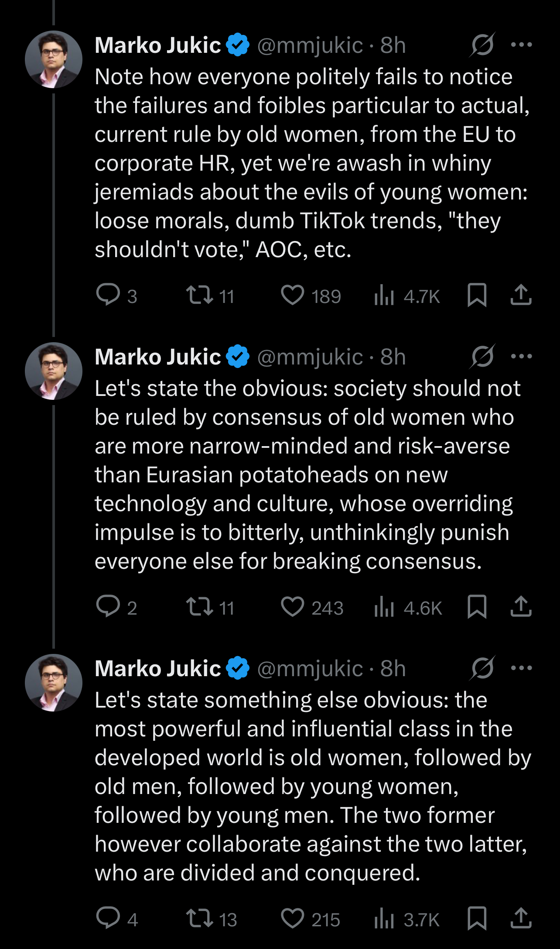The height and width of the screenshot is (949, 560).
Task: Open Grok icon on the first tweet
Action: 482,45
